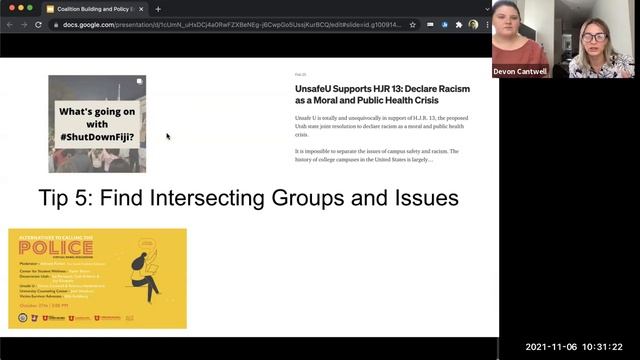Screen dimensions: 640x360
Task: Close the Coalition Building and Policy tab
Action: click(141, 9)
